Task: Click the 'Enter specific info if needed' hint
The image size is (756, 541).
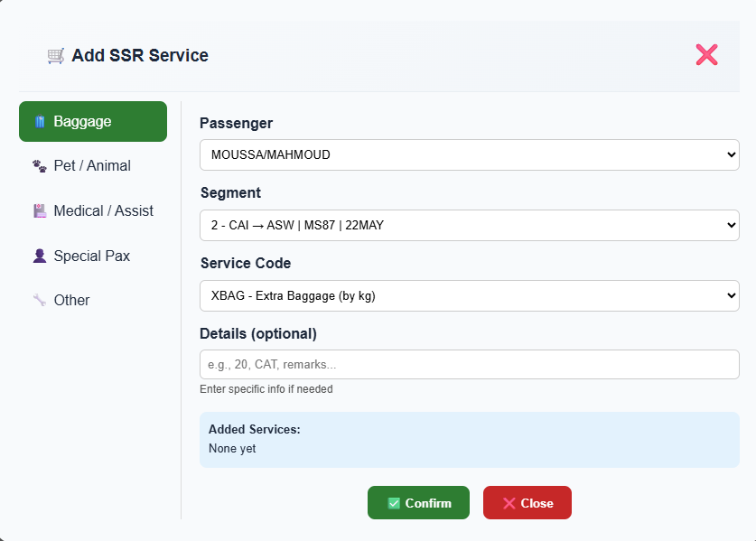Action: pos(266,389)
